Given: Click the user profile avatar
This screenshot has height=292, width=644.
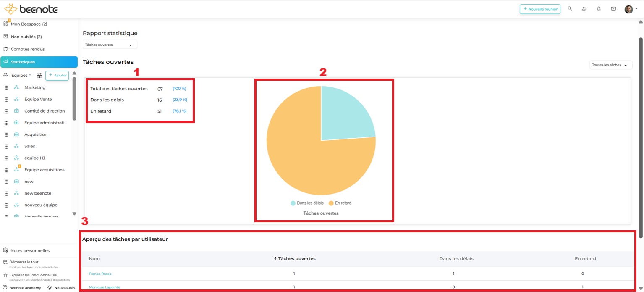Looking at the screenshot, I should click(x=628, y=9).
